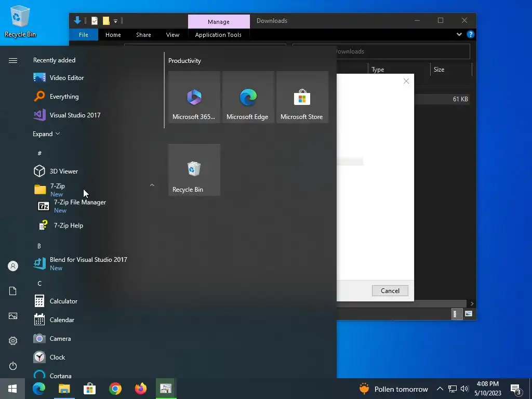This screenshot has width=532, height=399.
Task: Open Microsoft Edge from the taskbar
Action: pyautogui.click(x=38, y=389)
